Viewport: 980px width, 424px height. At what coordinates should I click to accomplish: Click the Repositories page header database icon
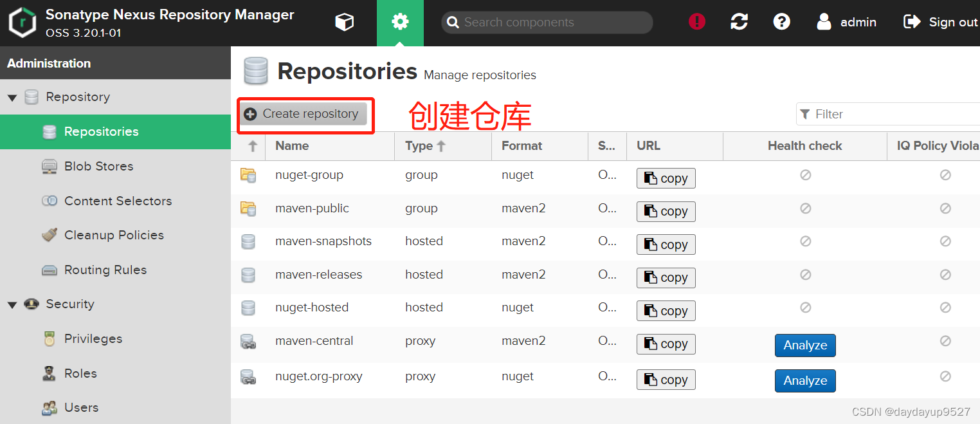255,71
